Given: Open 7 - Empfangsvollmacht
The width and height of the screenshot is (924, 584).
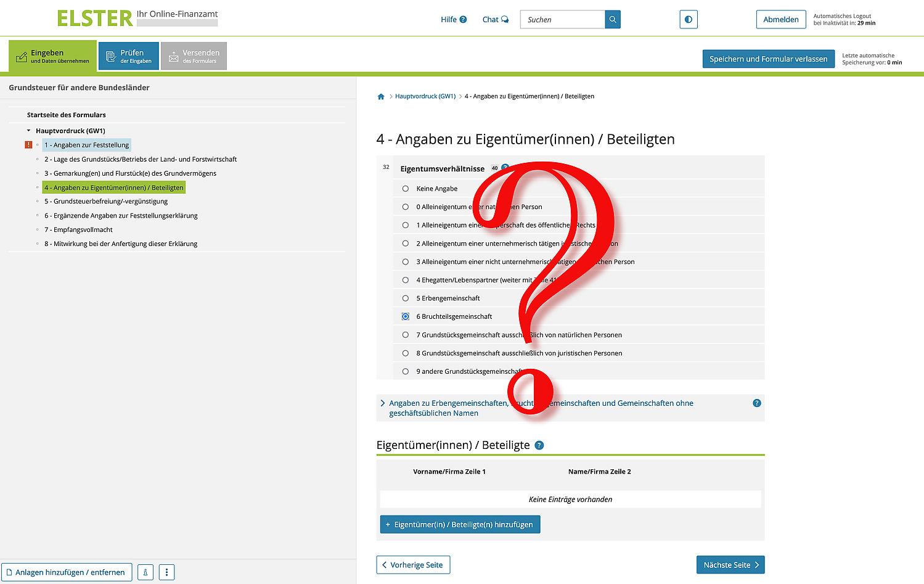Looking at the screenshot, I should 78,229.
